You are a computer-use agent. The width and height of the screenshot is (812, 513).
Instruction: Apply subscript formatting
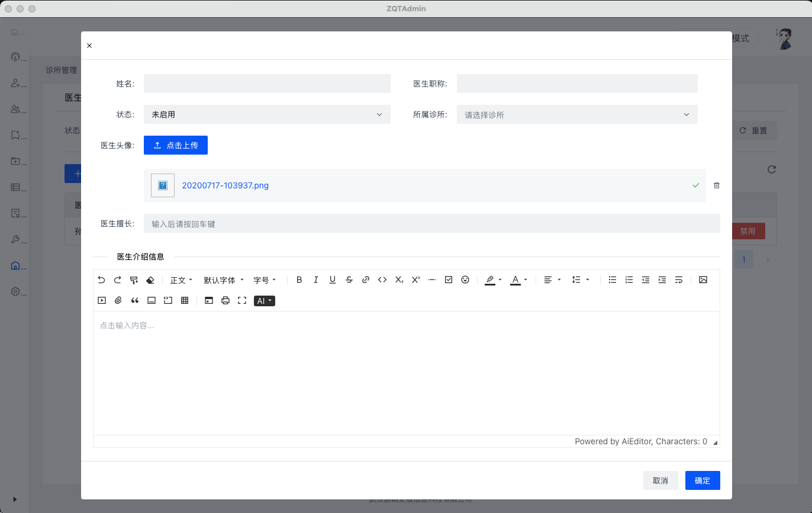399,280
